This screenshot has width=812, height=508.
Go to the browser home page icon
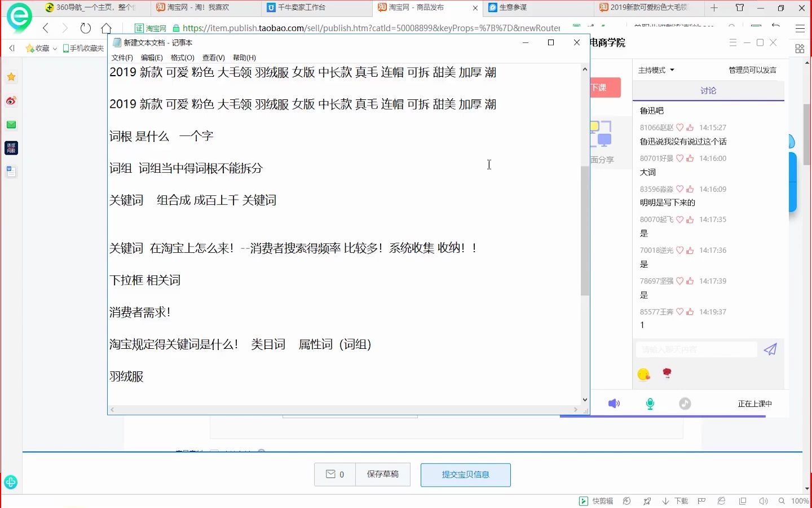(x=106, y=28)
